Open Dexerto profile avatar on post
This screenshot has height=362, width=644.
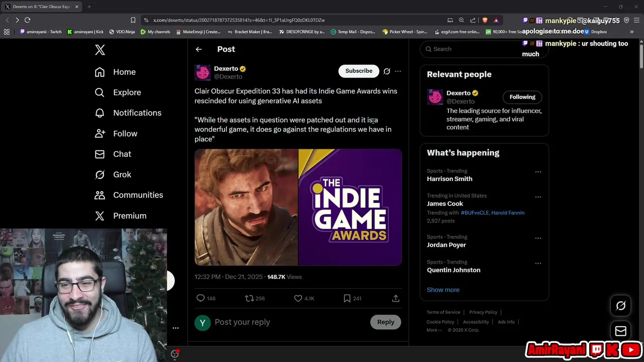(202, 72)
